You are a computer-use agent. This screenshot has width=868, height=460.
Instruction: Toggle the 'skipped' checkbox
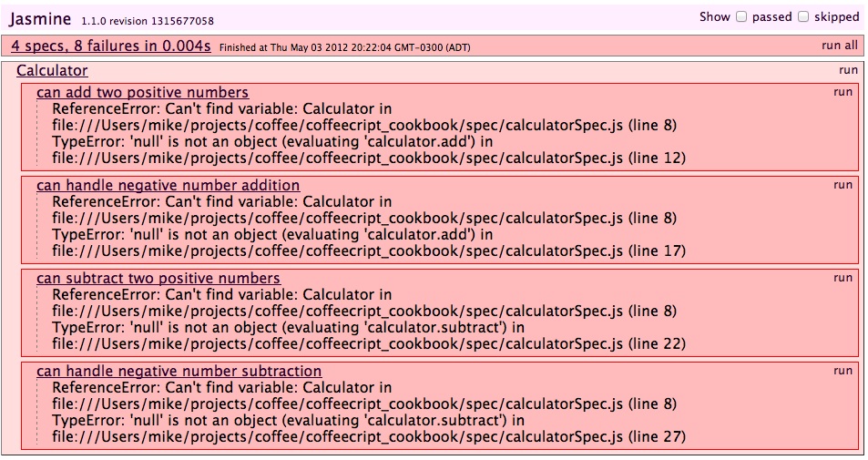point(803,16)
